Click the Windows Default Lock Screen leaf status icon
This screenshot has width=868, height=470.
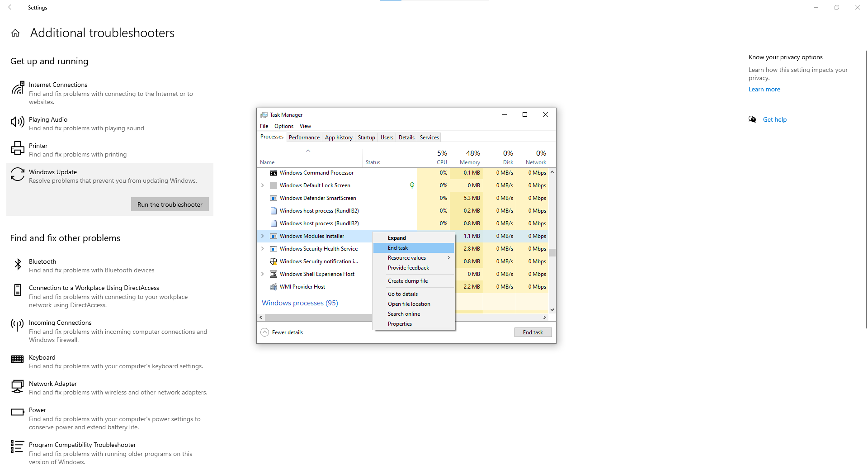(412, 185)
